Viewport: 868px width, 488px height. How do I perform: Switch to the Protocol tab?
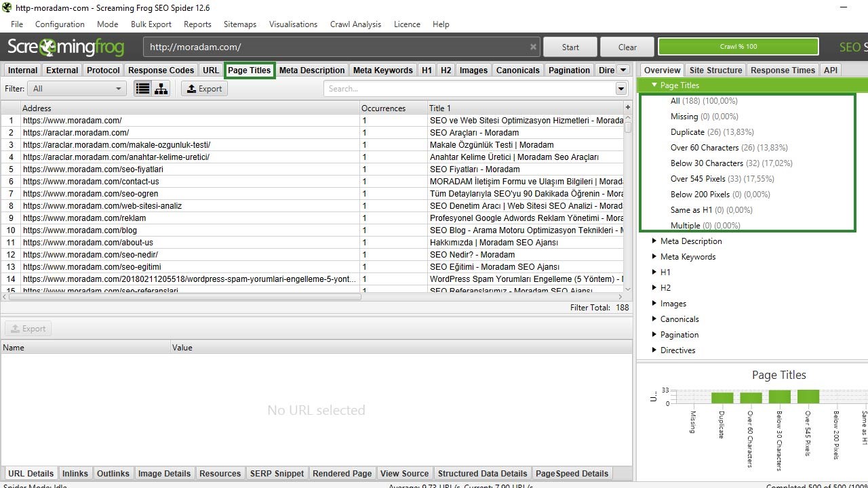(x=103, y=70)
